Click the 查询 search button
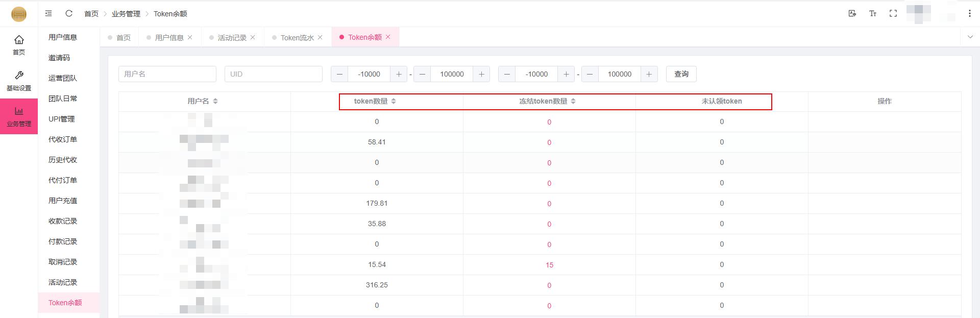The height and width of the screenshot is (318, 980). [681, 74]
